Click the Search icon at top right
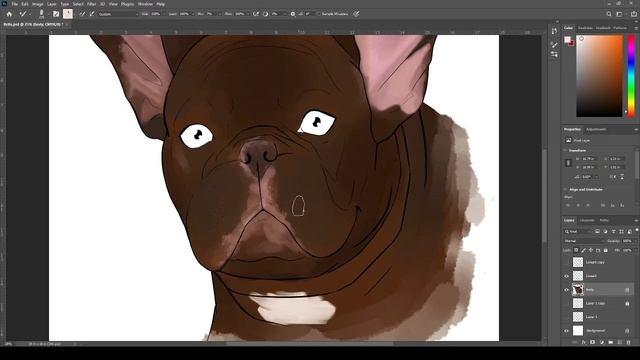This screenshot has width=640, height=360. click(609, 14)
